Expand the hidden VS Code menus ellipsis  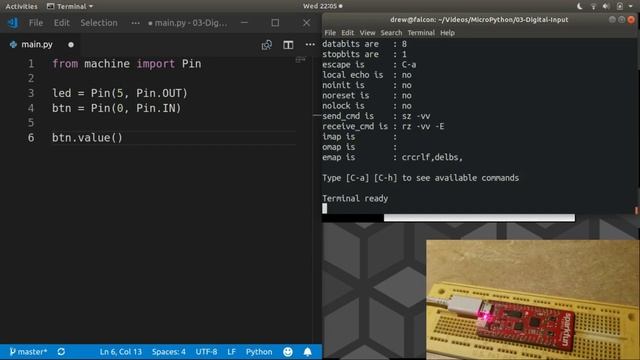(136, 23)
